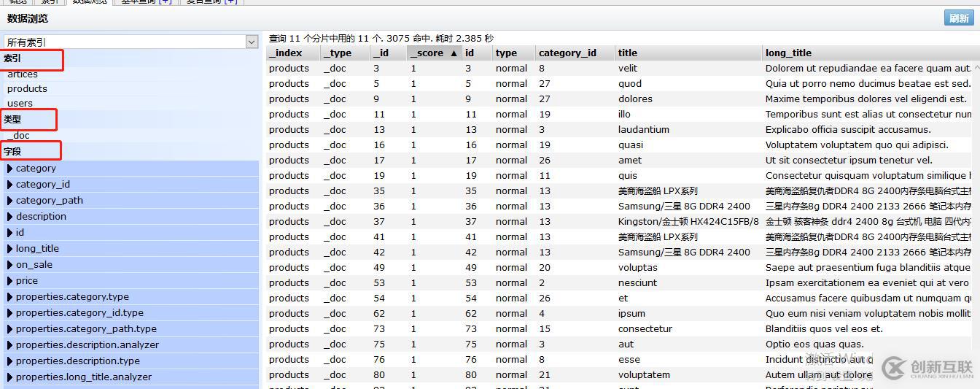980x389 pixels.
Task: Click the query result summary text
Action: (381, 38)
